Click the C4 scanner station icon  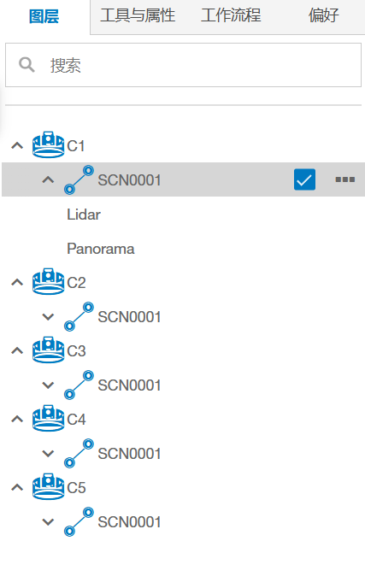[48, 418]
